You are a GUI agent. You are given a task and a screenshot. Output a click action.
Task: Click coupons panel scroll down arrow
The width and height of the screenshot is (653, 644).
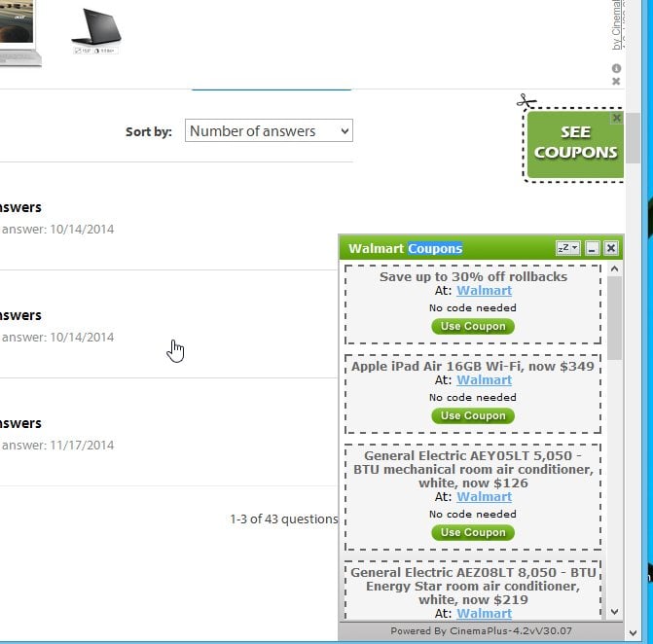coord(614,612)
